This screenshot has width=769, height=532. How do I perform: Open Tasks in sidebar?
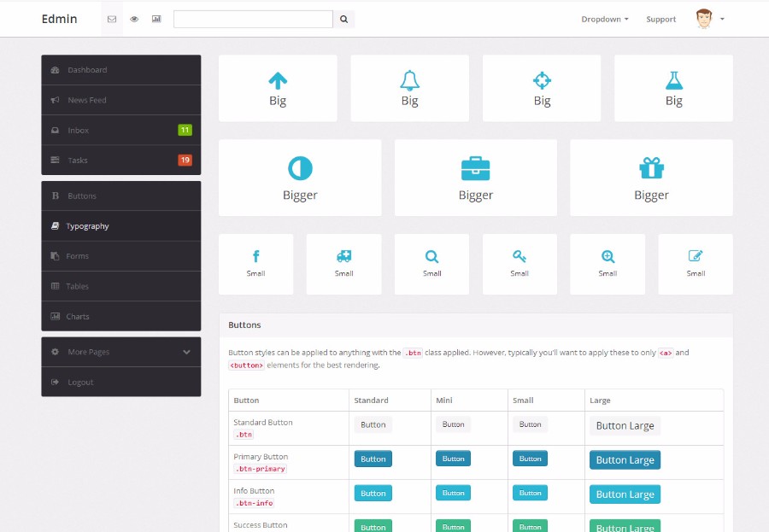coord(121,160)
